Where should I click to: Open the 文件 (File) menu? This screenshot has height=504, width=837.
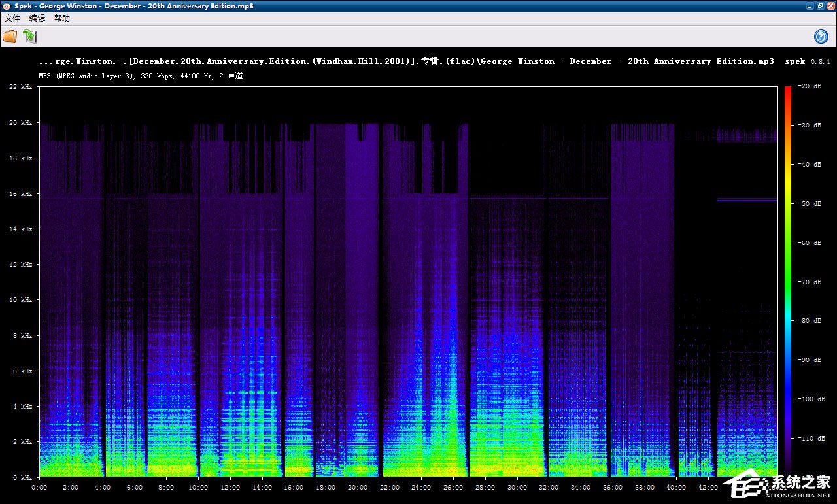pos(12,18)
